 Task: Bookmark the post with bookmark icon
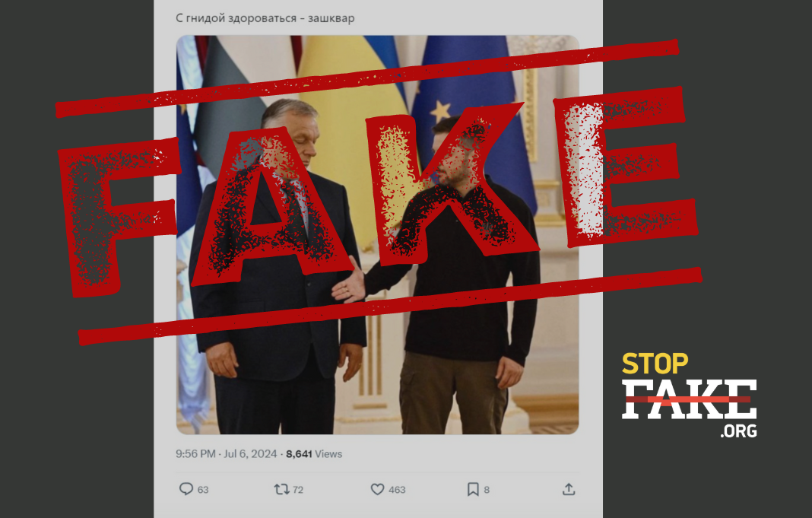point(473,489)
